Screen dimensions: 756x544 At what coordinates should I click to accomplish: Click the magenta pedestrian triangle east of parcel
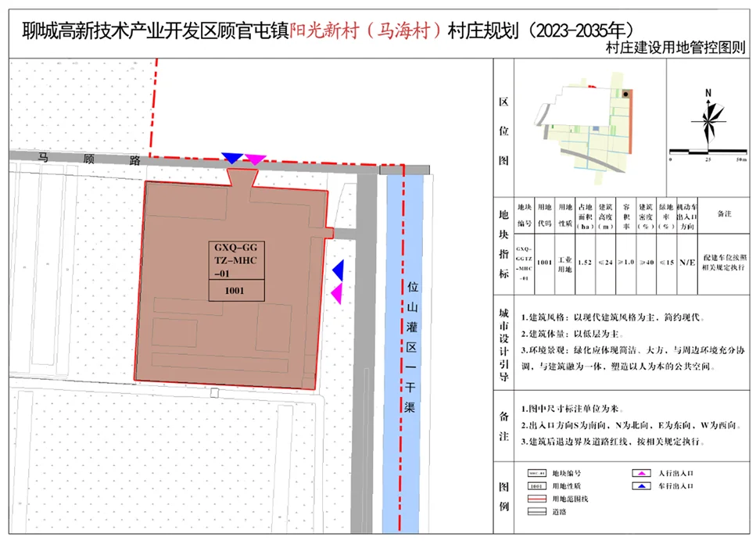[x=337, y=294]
